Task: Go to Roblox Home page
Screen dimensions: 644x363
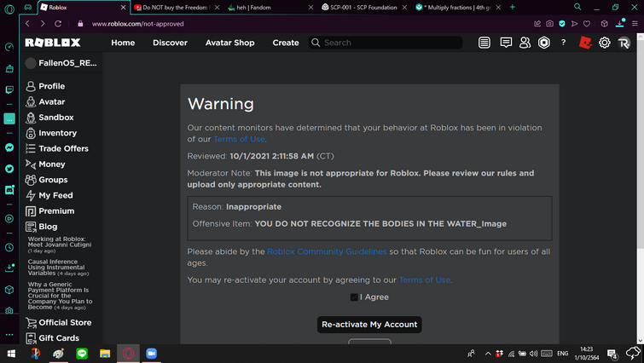Action: click(123, 43)
